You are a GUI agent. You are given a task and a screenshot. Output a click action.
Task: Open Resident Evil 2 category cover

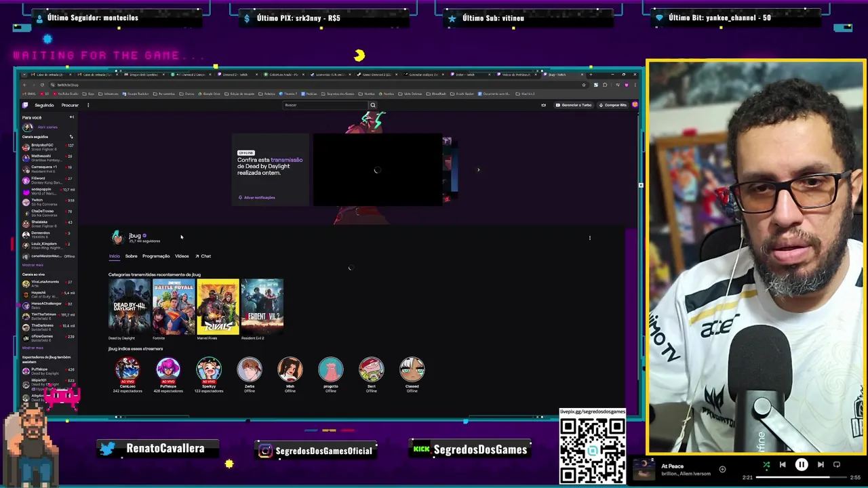point(262,307)
